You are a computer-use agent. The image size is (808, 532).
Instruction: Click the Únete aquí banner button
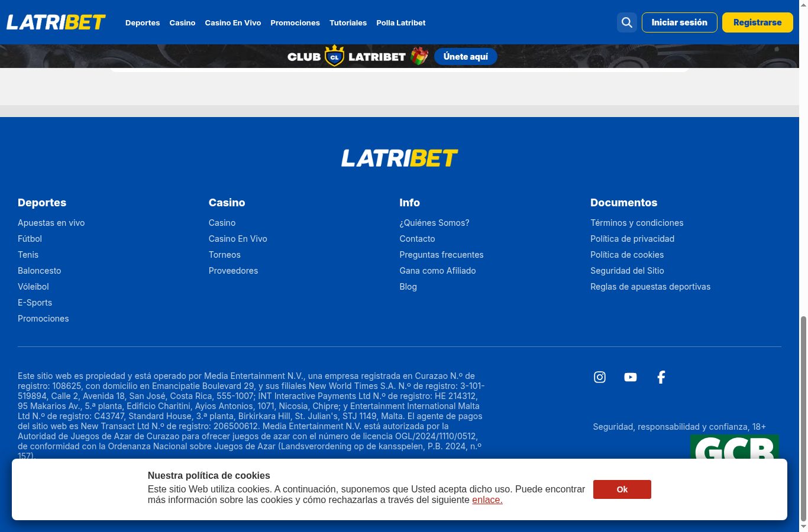tap(466, 56)
